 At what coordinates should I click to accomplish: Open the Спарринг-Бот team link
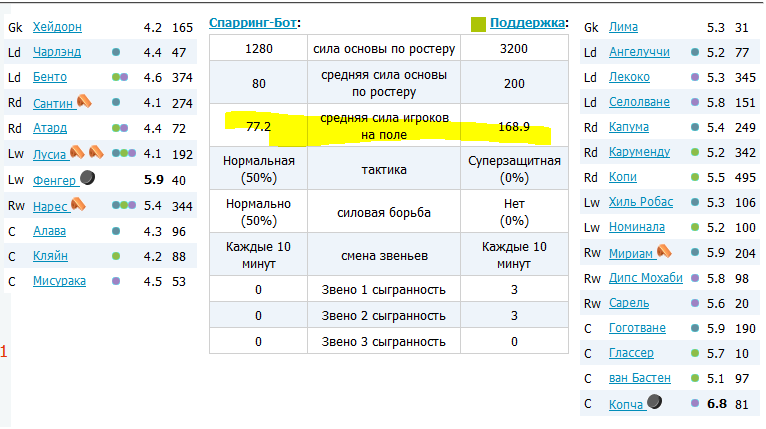[253, 22]
